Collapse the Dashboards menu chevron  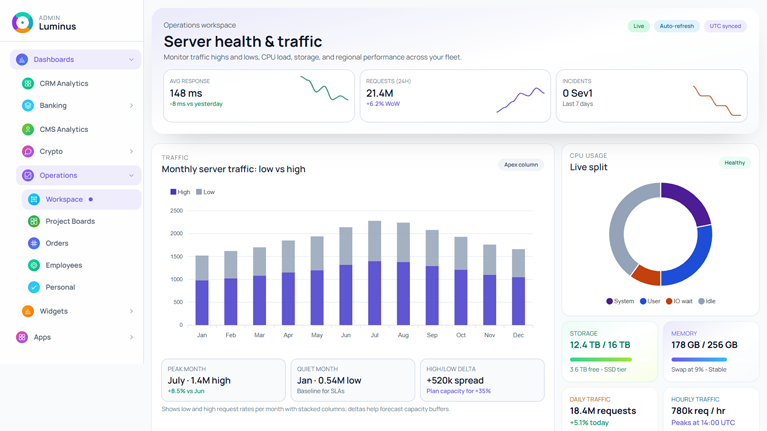(x=131, y=60)
